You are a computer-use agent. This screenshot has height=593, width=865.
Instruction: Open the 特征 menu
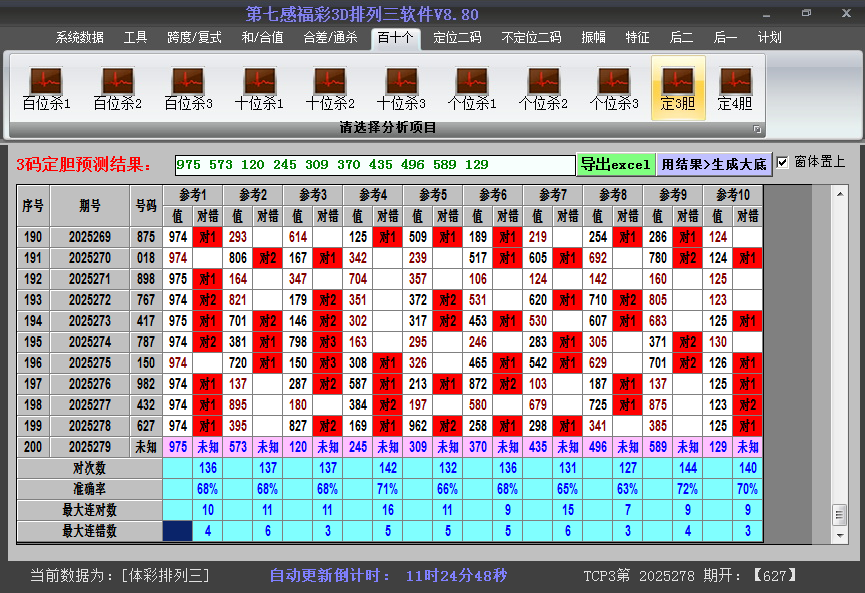[638, 38]
